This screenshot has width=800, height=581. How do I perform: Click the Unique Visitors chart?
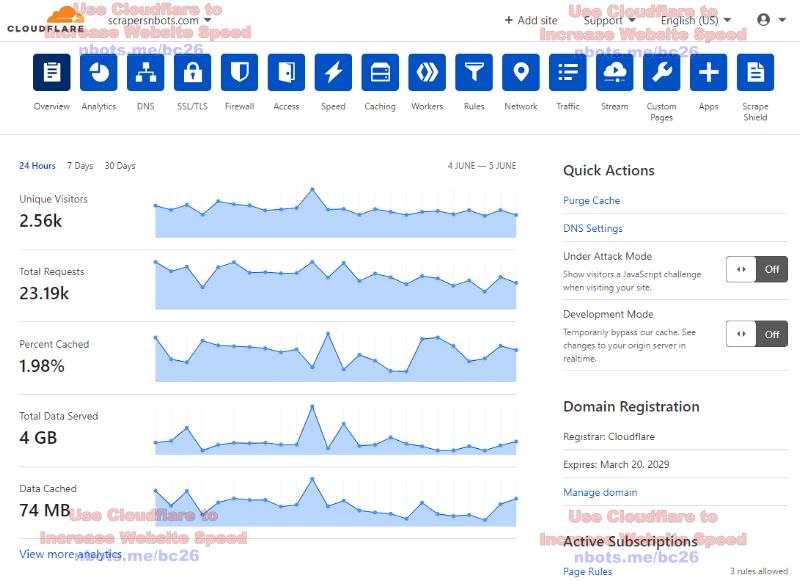click(336, 213)
